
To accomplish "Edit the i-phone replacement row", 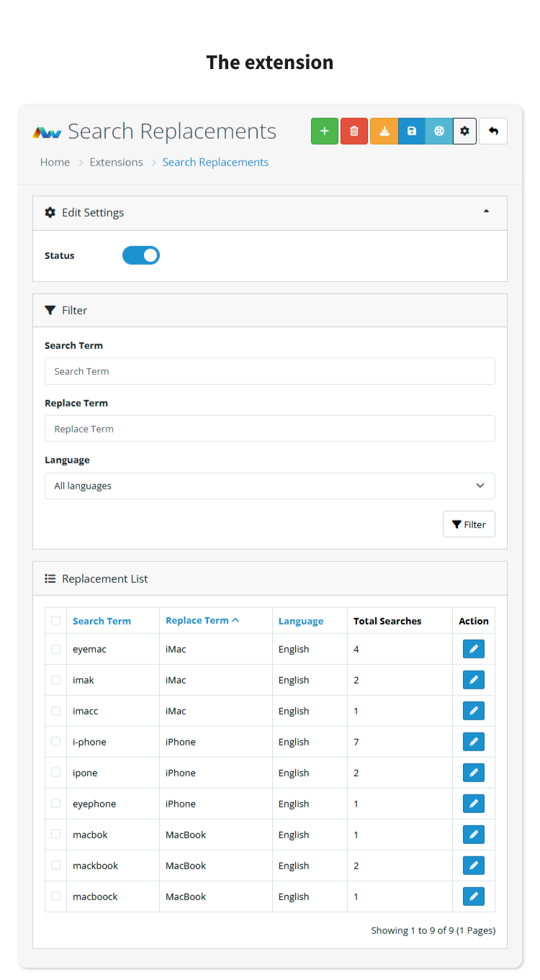I will tap(474, 742).
